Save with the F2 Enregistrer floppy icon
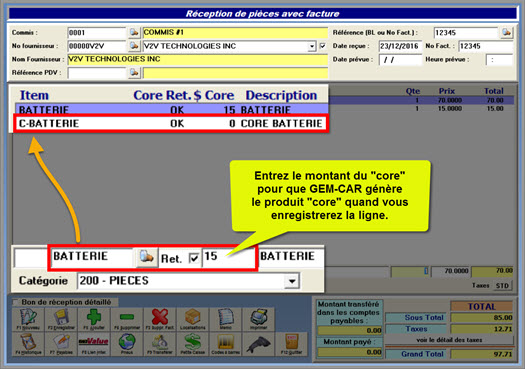The width and height of the screenshot is (525, 369). point(61,319)
